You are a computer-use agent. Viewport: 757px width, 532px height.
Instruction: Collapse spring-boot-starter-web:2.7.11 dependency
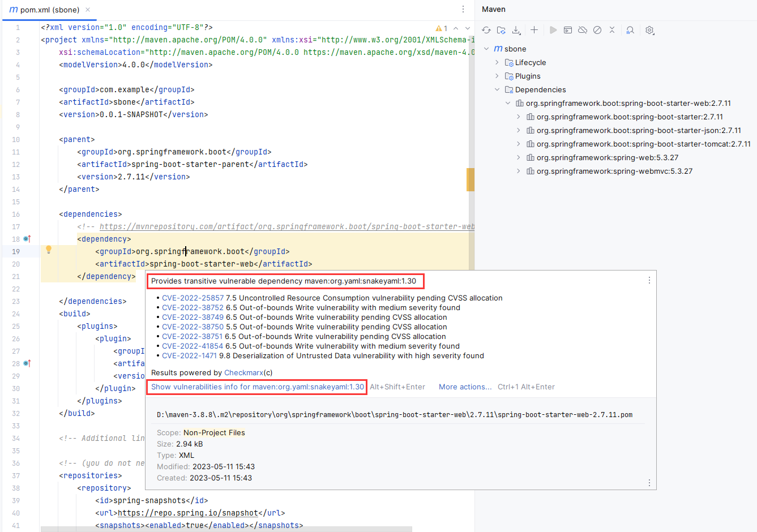508,103
